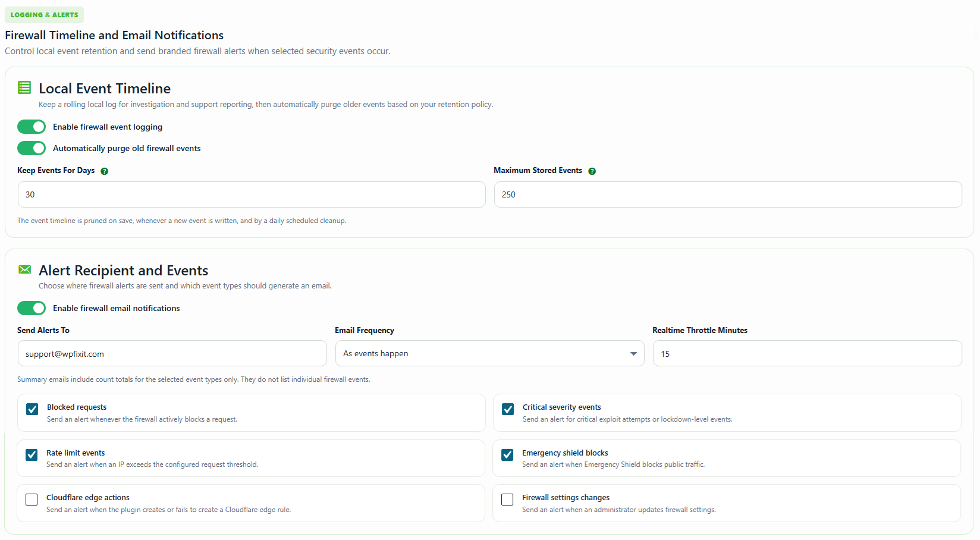Click the 'Automatically purge old firewall events' label
This screenshot has width=980, height=540.
(x=127, y=148)
